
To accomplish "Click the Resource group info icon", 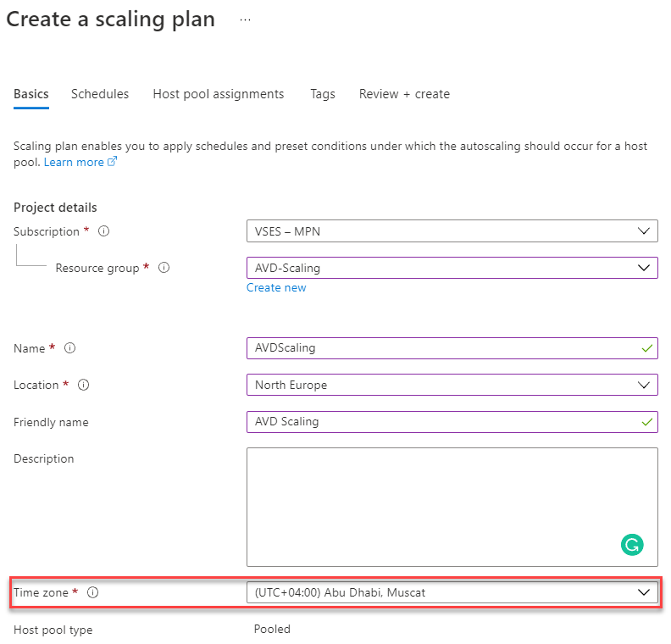I will click(x=164, y=268).
